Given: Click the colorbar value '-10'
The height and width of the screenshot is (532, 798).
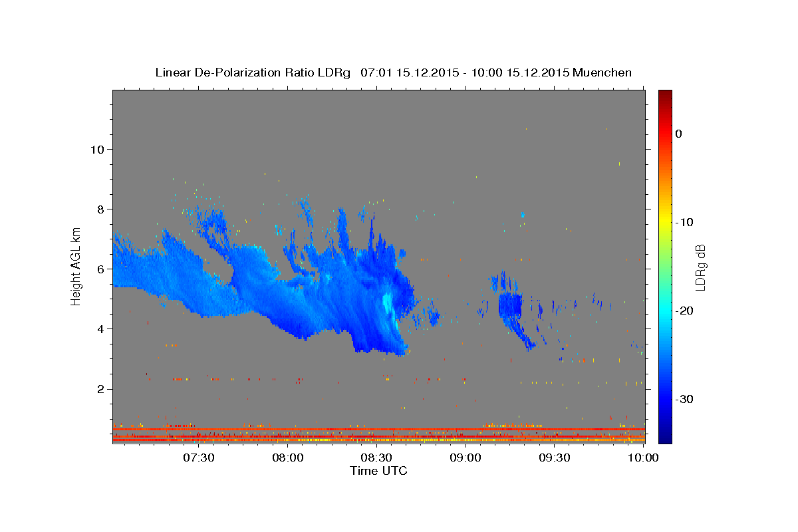Looking at the screenshot, I should [x=685, y=222].
